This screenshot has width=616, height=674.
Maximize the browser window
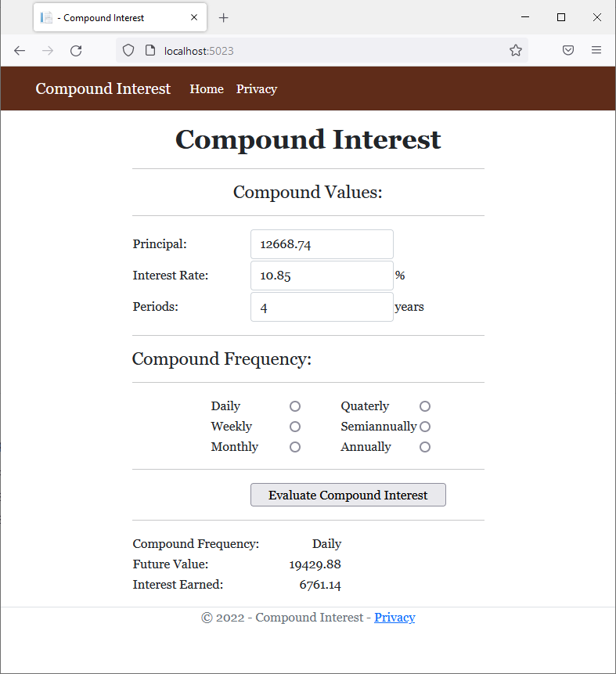pyautogui.click(x=561, y=17)
